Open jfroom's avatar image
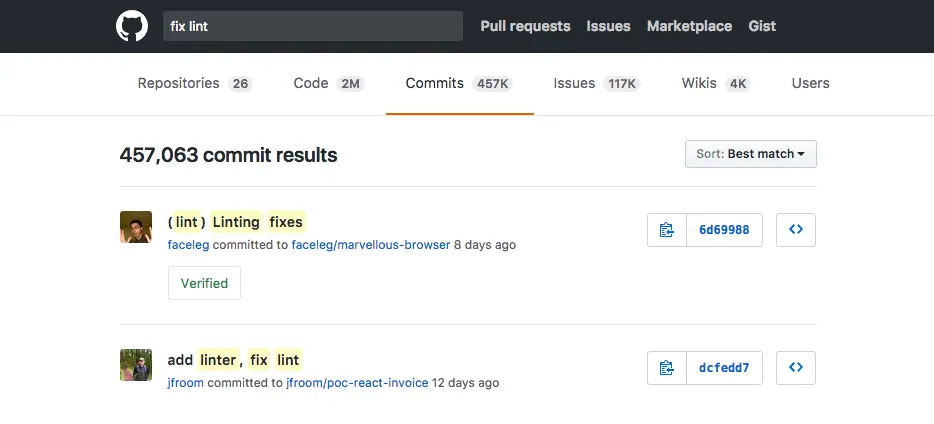 (x=136, y=365)
